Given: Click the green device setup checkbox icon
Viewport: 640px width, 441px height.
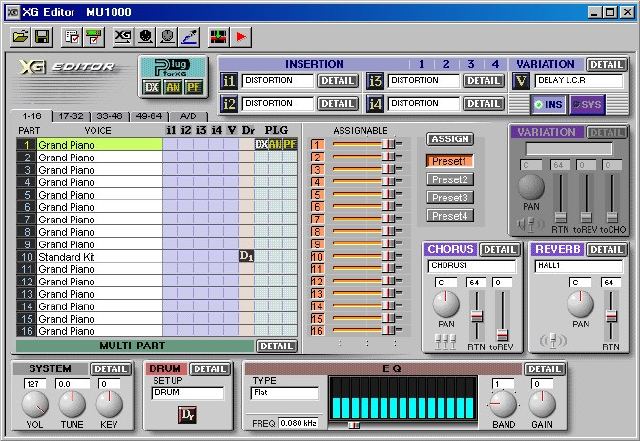Looking at the screenshot, I should pyautogui.click(x=94, y=37).
